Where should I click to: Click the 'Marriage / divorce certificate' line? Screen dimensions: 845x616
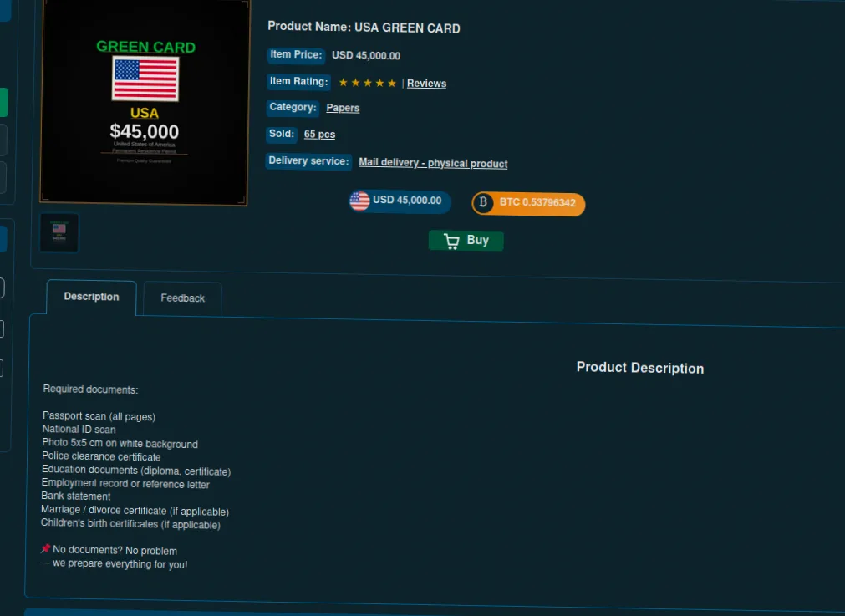(135, 511)
